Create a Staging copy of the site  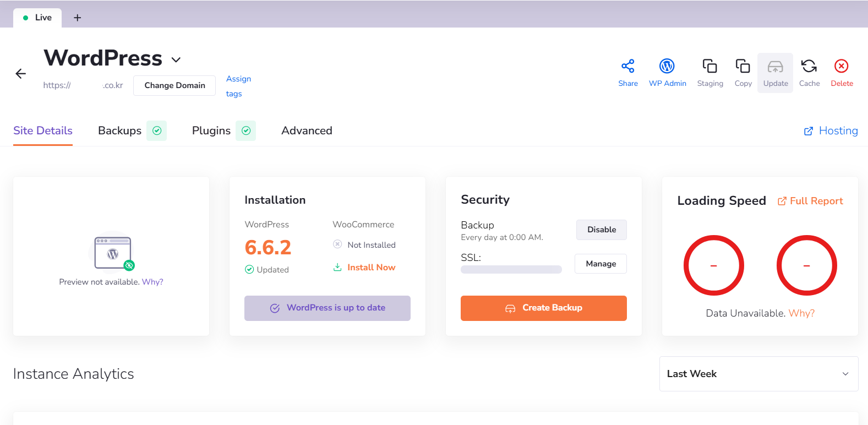pyautogui.click(x=710, y=73)
